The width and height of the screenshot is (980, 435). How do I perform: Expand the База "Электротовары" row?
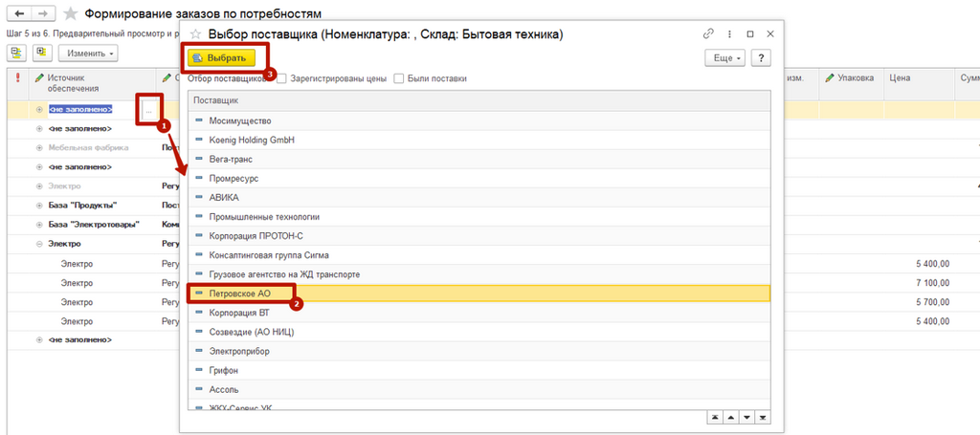[x=39, y=224]
